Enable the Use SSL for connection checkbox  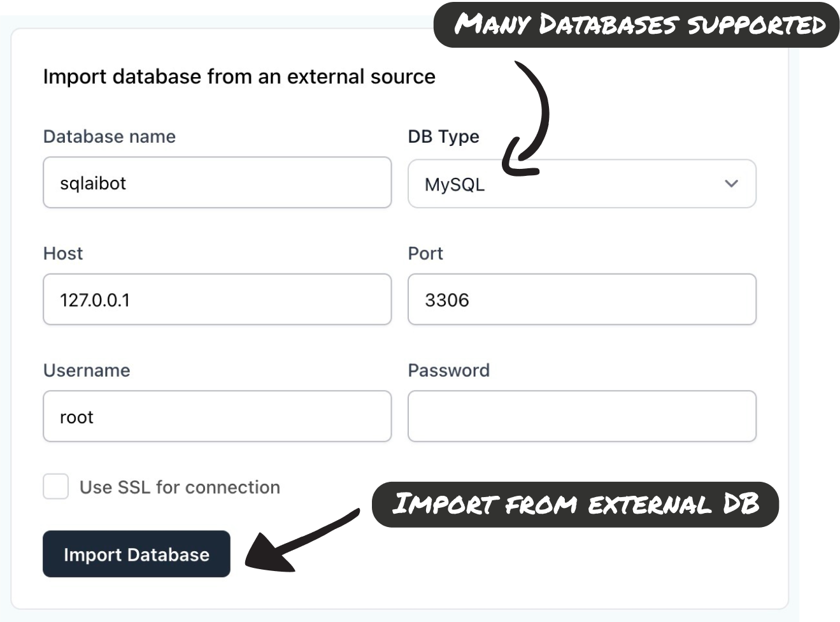point(56,487)
